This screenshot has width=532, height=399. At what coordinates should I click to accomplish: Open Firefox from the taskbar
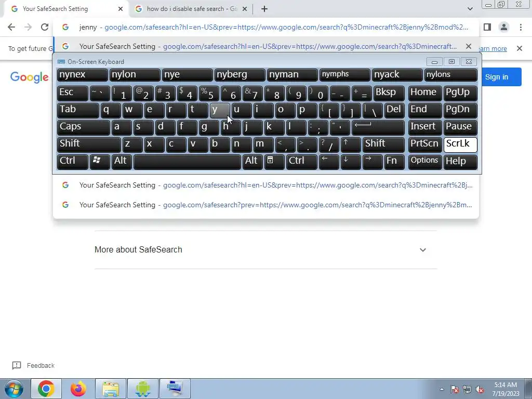pos(78,389)
